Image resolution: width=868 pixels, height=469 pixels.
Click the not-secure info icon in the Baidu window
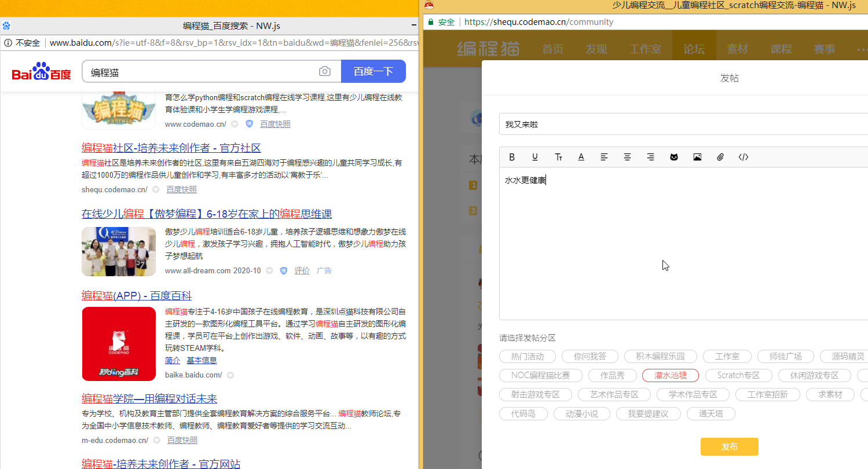pos(8,43)
